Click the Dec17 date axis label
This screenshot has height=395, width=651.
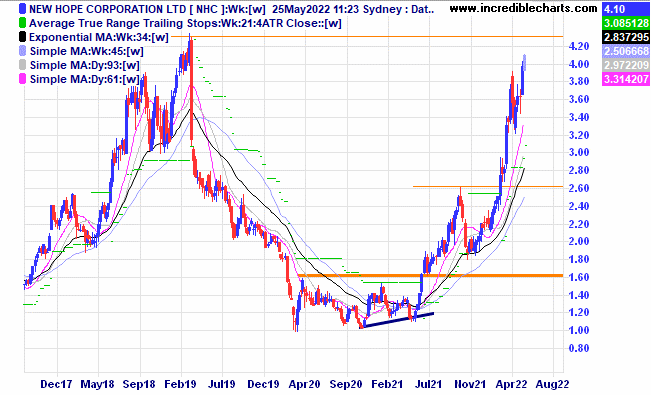tap(56, 384)
